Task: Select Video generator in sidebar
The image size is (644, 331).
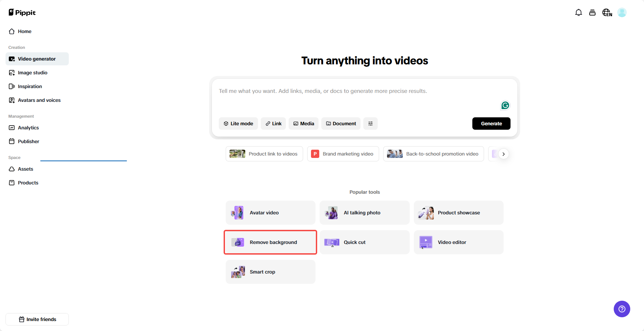Action: 37,59
